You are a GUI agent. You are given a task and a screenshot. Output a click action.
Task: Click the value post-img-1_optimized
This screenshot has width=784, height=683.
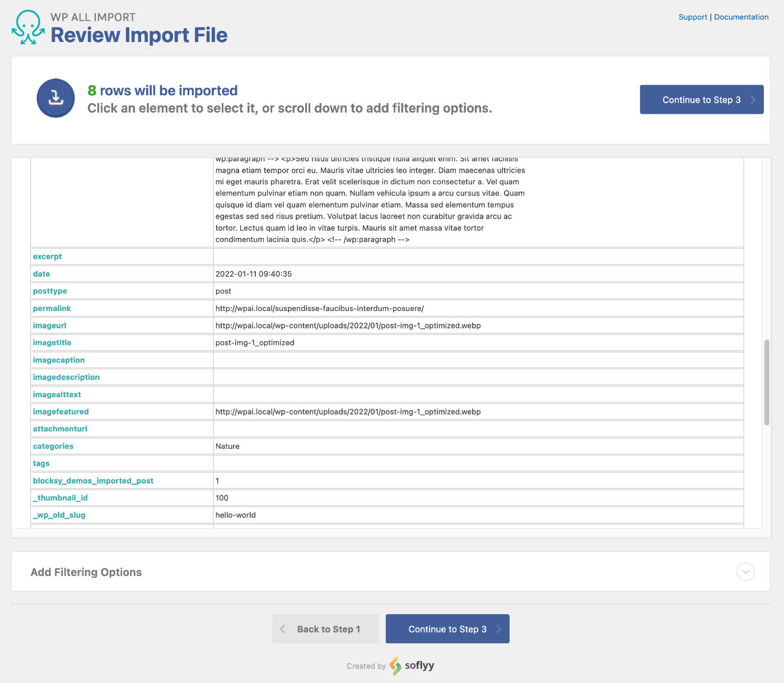click(x=255, y=343)
